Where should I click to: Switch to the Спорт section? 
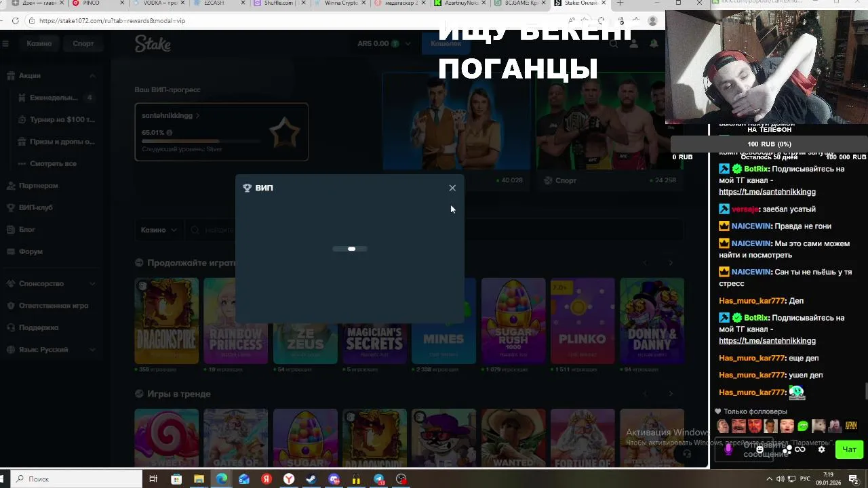(x=83, y=43)
